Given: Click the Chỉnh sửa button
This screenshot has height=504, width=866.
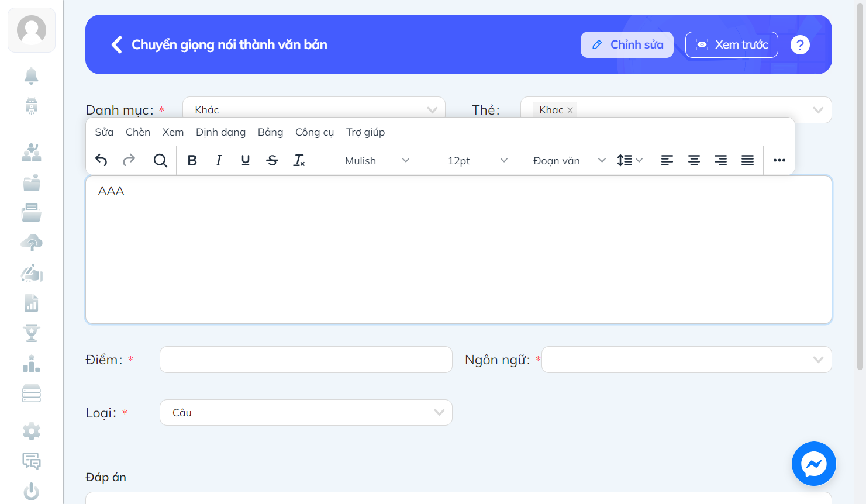Looking at the screenshot, I should coord(627,44).
